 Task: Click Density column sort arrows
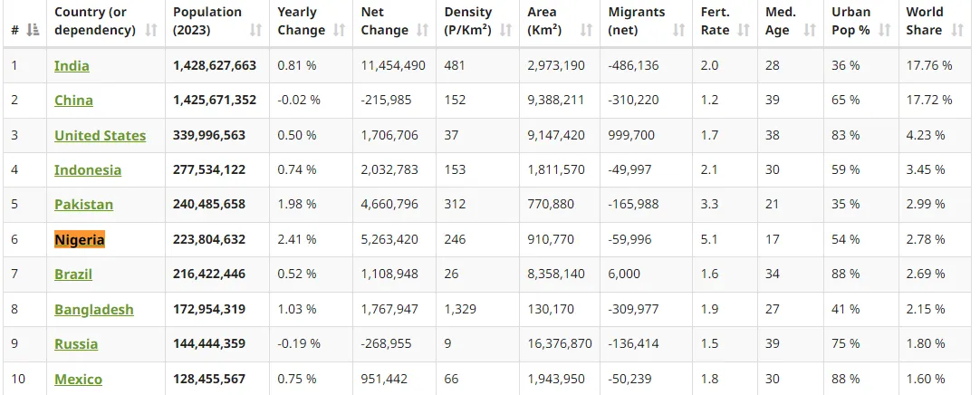coord(506,30)
